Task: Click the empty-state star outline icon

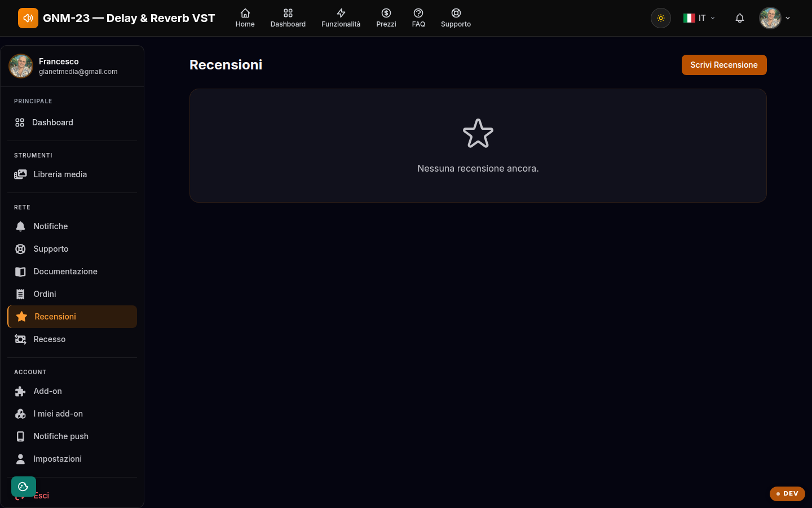Action: point(478,134)
